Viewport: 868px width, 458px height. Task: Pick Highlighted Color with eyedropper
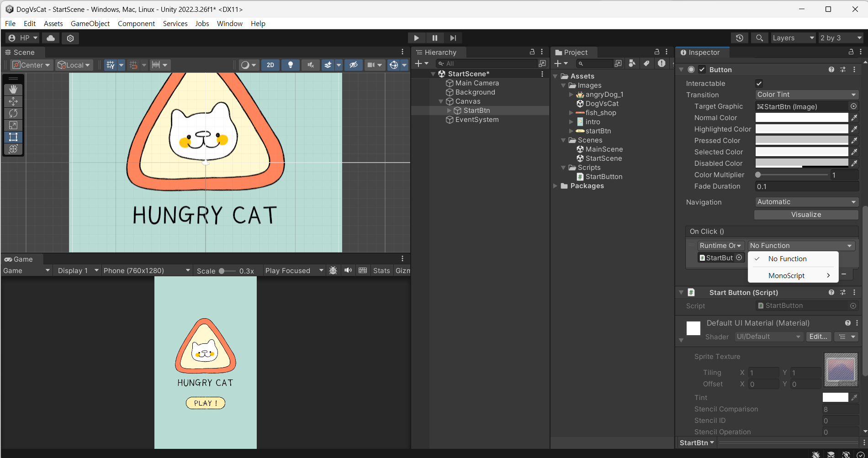coord(854,129)
